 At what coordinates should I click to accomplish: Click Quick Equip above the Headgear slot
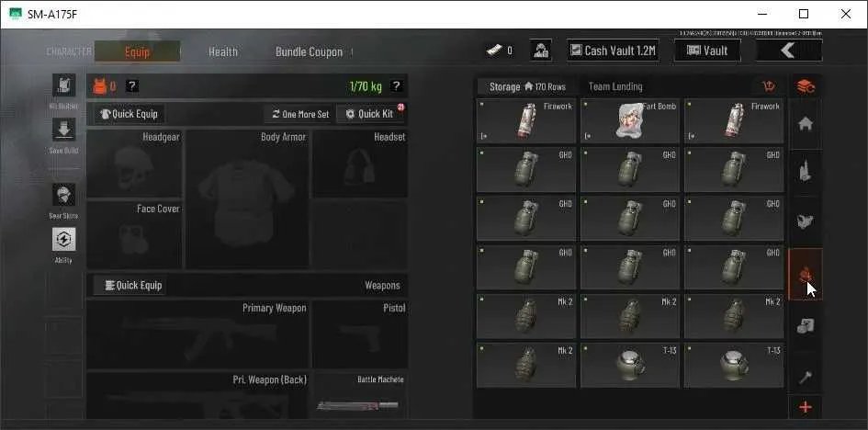point(130,114)
